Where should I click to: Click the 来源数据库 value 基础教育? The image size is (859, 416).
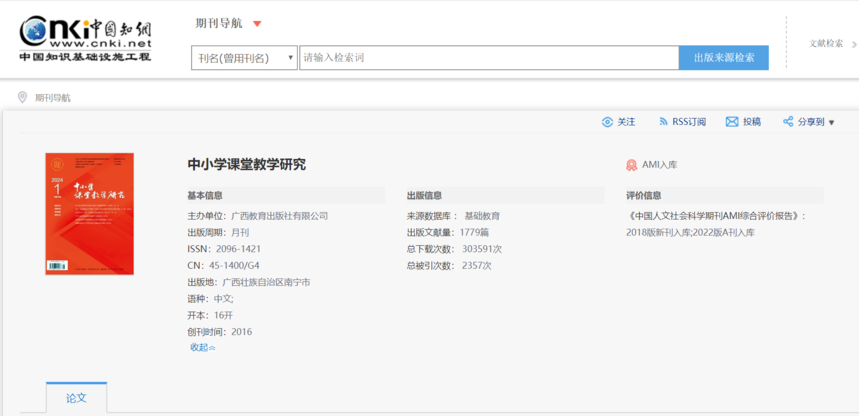point(482,216)
